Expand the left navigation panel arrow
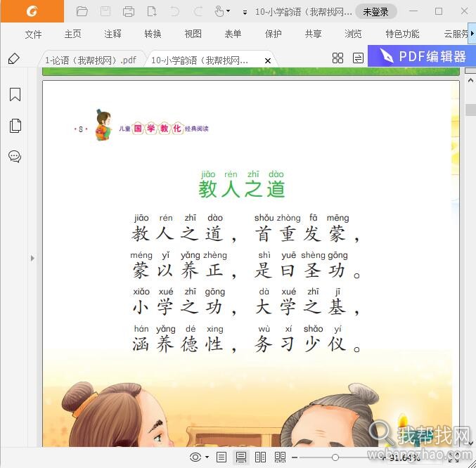 32,259
